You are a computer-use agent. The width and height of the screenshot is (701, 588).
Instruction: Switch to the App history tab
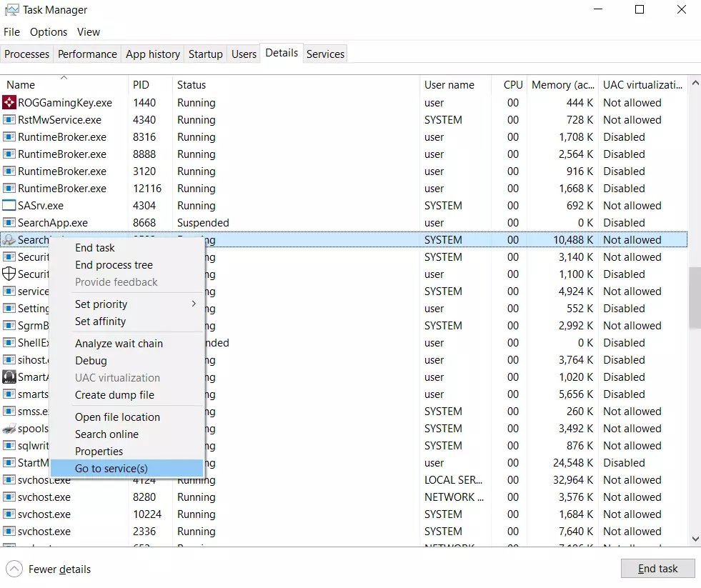[x=153, y=54]
